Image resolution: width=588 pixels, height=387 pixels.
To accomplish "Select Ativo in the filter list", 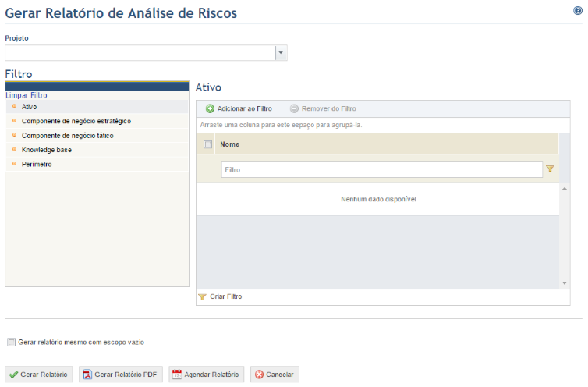I will [x=97, y=107].
